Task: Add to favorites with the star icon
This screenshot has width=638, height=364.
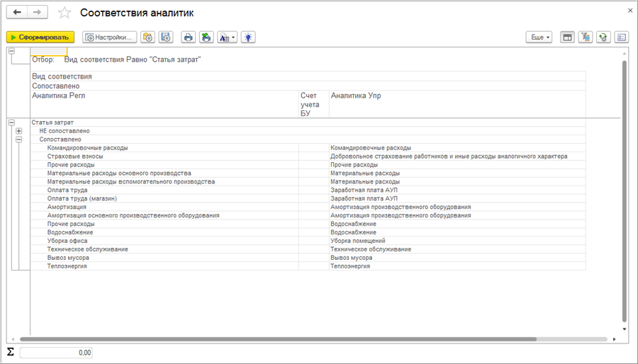Action: click(65, 13)
